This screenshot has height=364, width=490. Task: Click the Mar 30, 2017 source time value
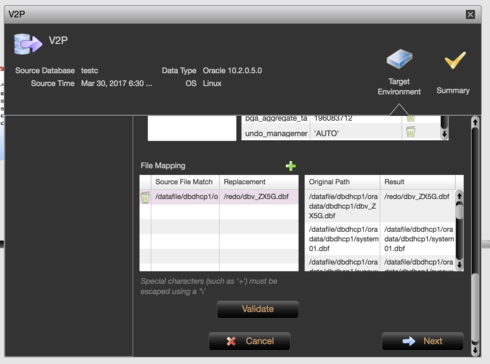point(116,83)
